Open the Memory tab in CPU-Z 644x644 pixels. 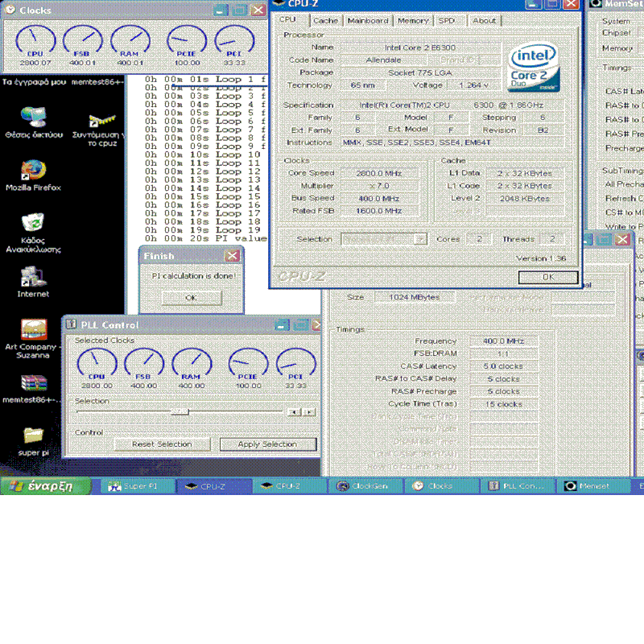click(413, 21)
